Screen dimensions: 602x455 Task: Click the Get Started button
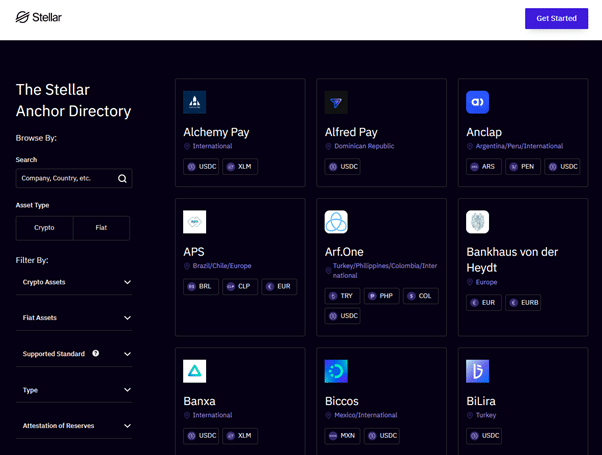[x=556, y=18]
